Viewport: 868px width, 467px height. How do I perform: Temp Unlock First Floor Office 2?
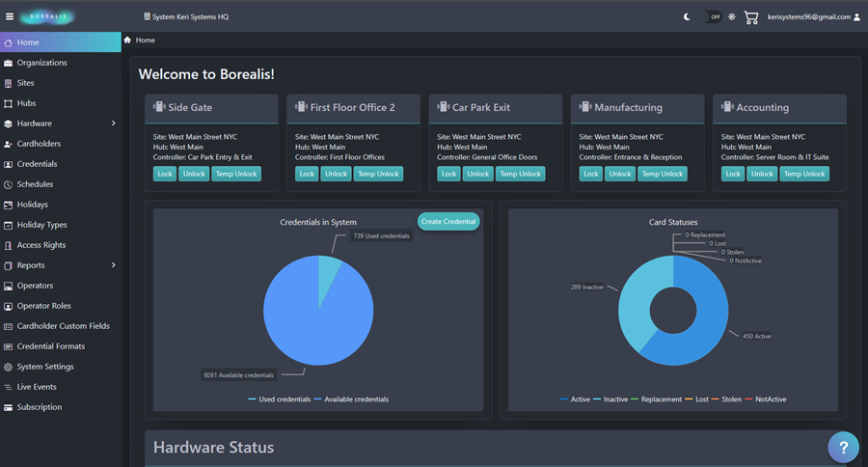[379, 174]
